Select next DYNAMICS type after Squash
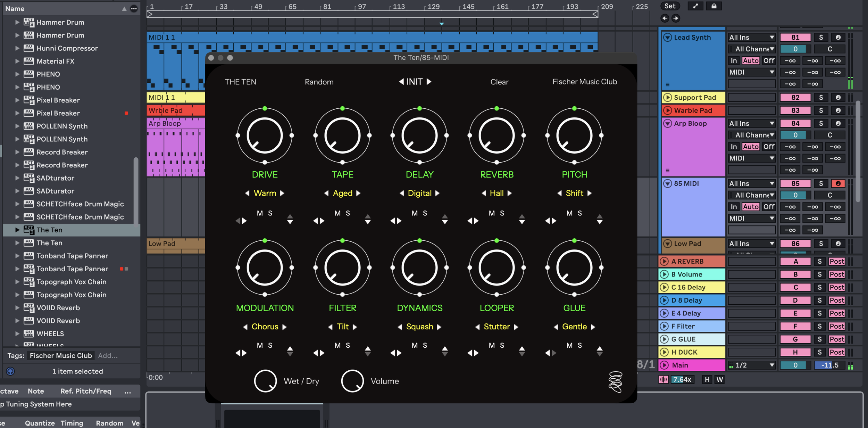 (x=439, y=327)
